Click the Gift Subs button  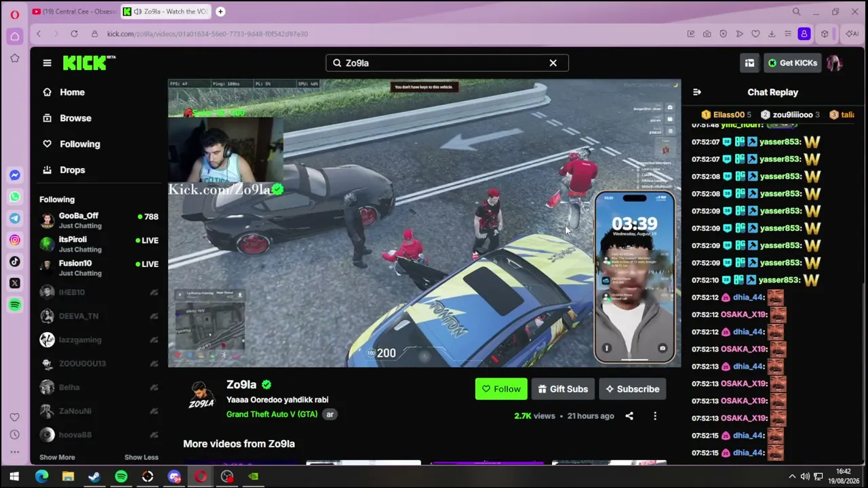tap(563, 389)
